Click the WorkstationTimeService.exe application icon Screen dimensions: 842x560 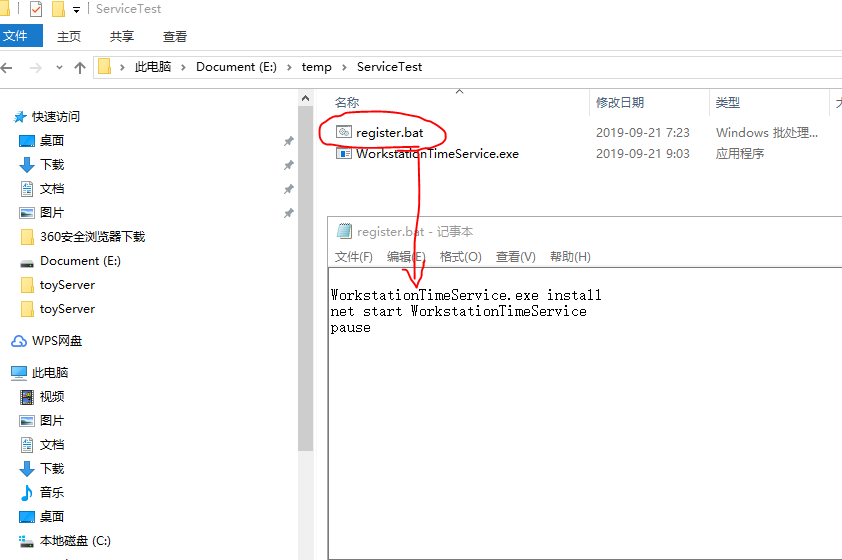(344, 154)
